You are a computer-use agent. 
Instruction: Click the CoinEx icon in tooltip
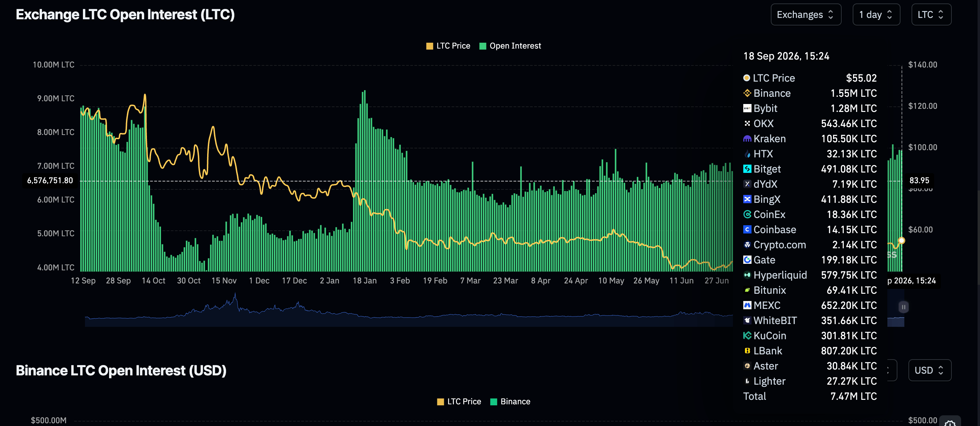coord(747,214)
